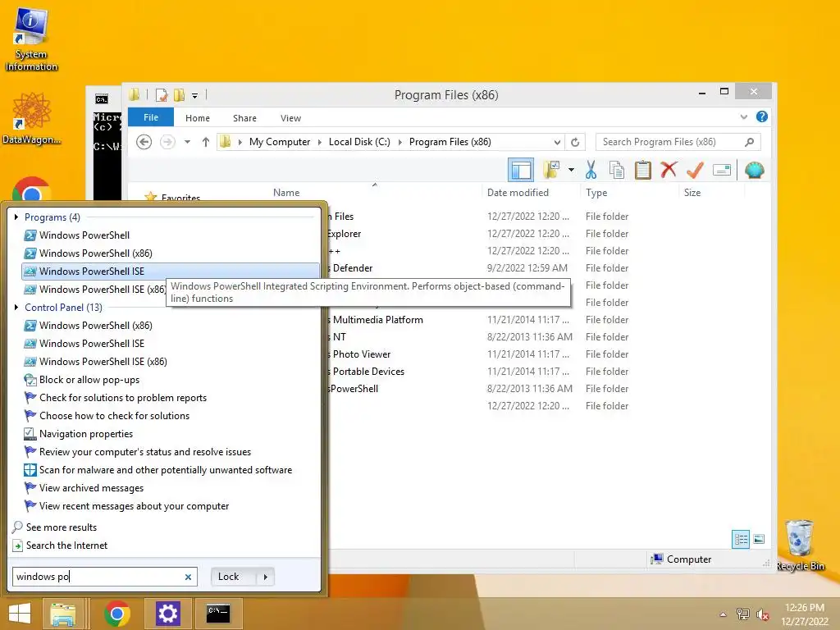
Task: Click the orange checkmark Properties icon
Action: [x=695, y=171]
